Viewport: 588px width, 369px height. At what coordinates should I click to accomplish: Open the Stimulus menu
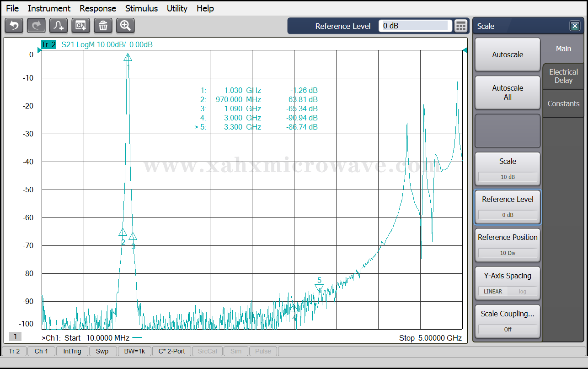pyautogui.click(x=141, y=8)
